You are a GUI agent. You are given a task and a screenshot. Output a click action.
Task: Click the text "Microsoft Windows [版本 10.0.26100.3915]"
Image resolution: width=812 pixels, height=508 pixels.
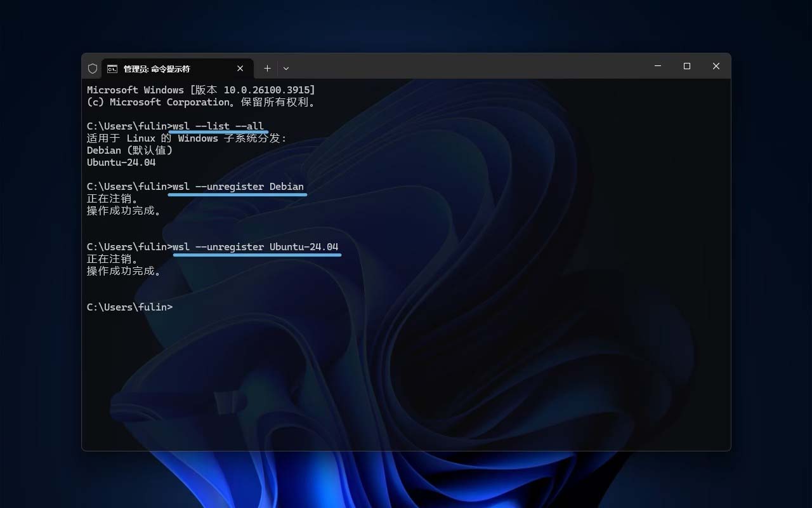coord(201,90)
